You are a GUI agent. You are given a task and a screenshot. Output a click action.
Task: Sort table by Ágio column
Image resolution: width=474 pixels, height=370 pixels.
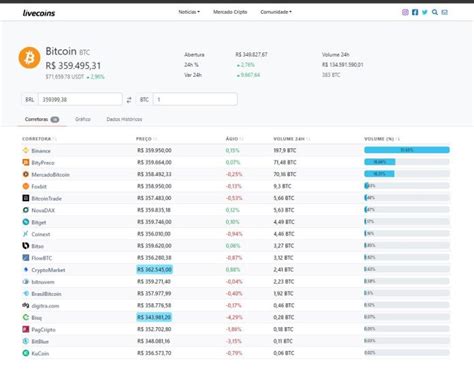click(x=234, y=139)
